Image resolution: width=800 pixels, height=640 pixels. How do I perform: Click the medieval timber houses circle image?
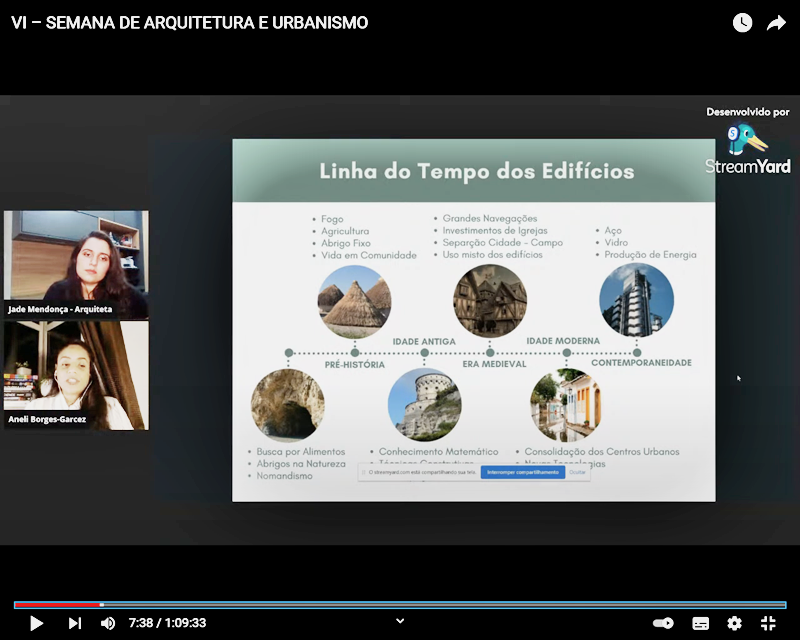(x=490, y=301)
